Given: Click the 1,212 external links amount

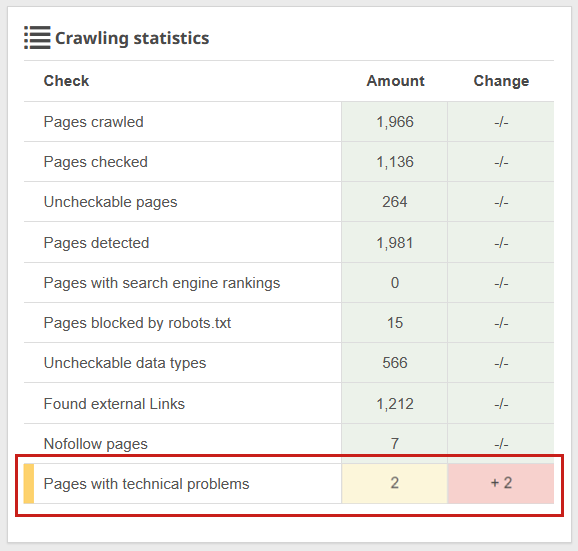Looking at the screenshot, I should pos(395,404).
